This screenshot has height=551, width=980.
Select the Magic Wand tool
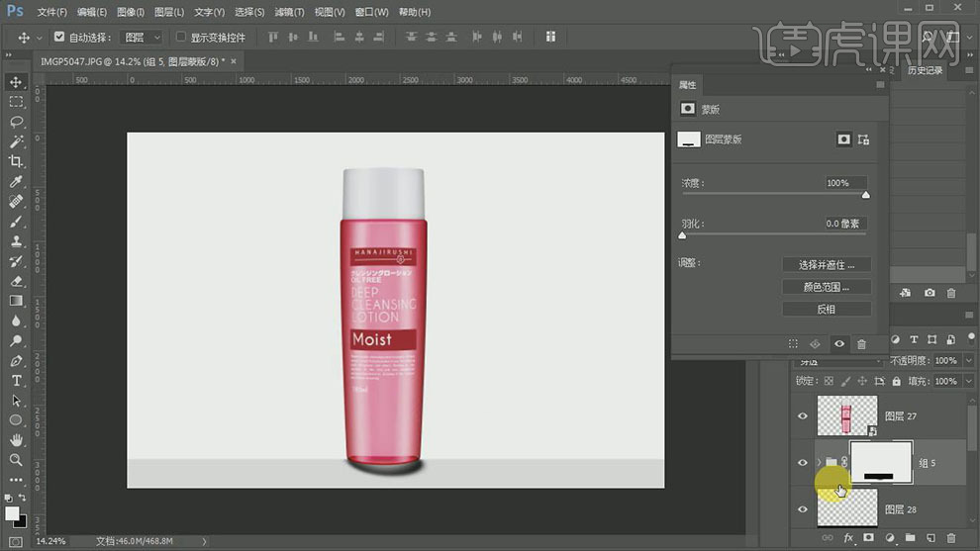pos(17,141)
